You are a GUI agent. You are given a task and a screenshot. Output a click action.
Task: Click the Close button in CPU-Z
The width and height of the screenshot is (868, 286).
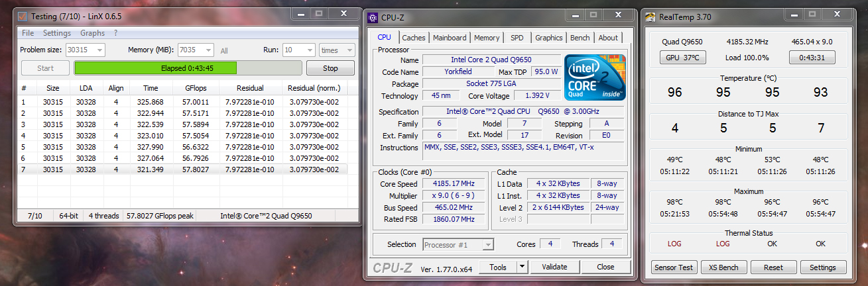pos(605,267)
